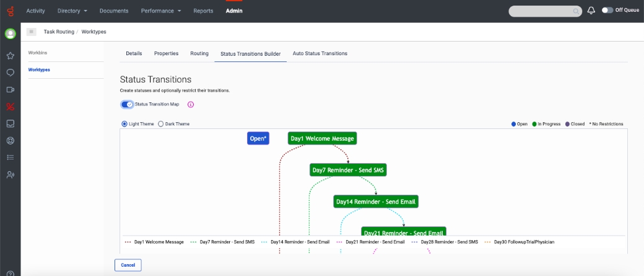Click the red phone interactions icon
The image size is (644, 276).
[10, 106]
